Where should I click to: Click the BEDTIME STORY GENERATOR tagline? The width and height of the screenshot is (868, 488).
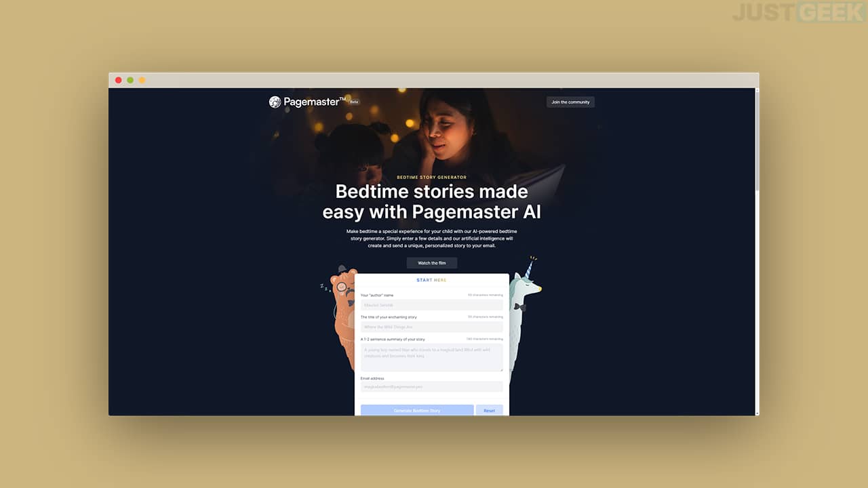(x=432, y=178)
